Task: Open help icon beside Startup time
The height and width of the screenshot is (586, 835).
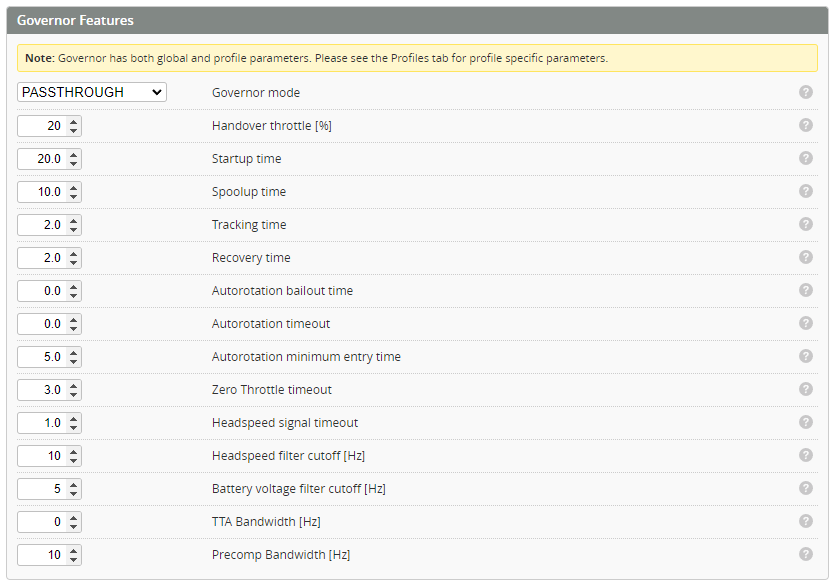Action: pos(806,158)
